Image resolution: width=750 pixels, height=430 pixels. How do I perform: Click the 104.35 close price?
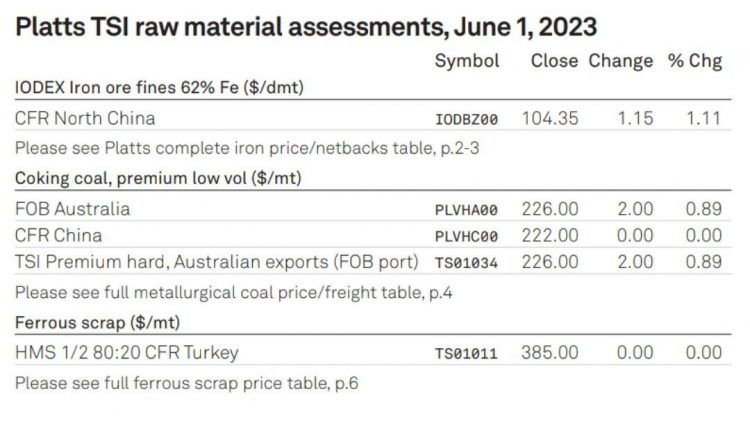[550, 118]
